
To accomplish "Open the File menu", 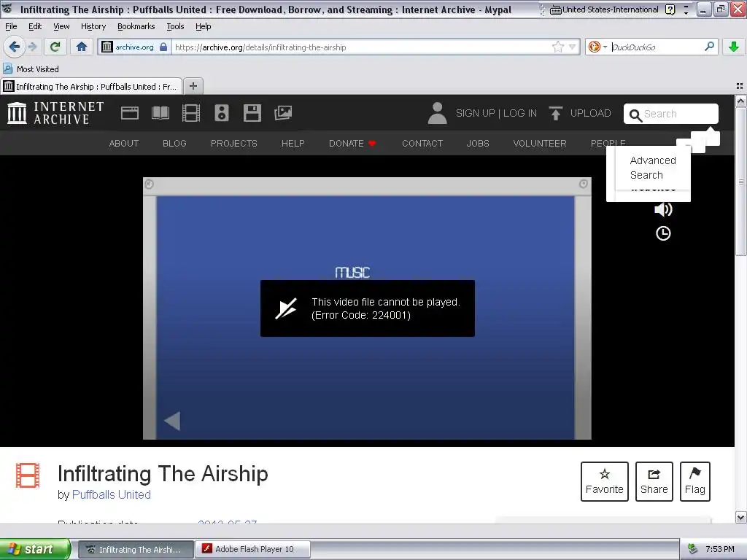I will click(11, 26).
